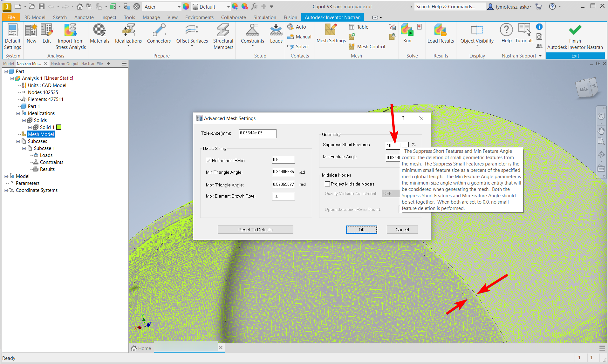Image resolution: width=608 pixels, height=364 pixels.
Task: Activate the Pan hand tool in navigation bar
Action: 601,131
